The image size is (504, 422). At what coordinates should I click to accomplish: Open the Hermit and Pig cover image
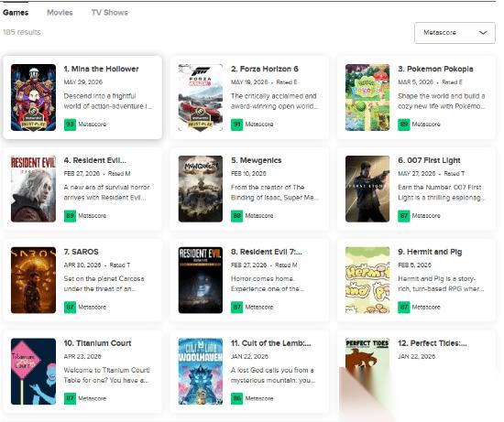coord(367,280)
